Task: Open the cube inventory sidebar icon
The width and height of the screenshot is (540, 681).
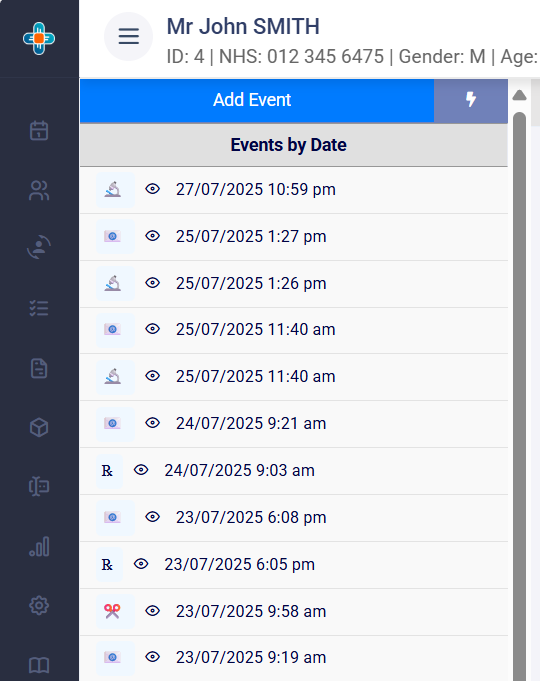Action: [39, 427]
